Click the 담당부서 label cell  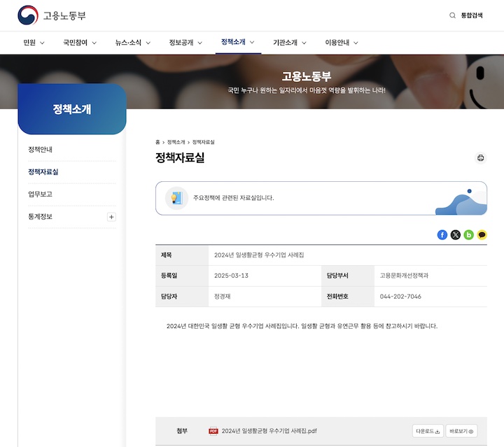click(348, 276)
